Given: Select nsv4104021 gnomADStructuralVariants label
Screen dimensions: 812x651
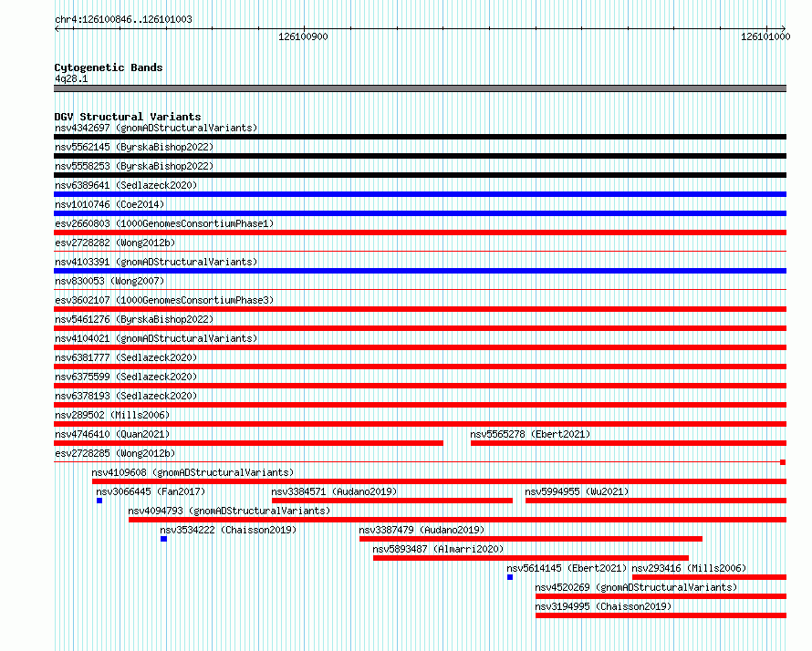Looking at the screenshot, I should point(156,338).
